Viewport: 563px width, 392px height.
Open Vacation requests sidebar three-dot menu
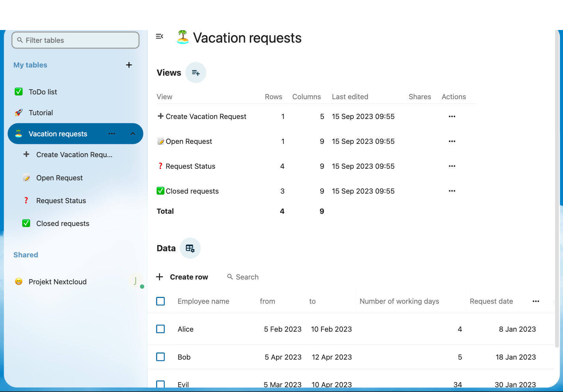click(x=112, y=134)
